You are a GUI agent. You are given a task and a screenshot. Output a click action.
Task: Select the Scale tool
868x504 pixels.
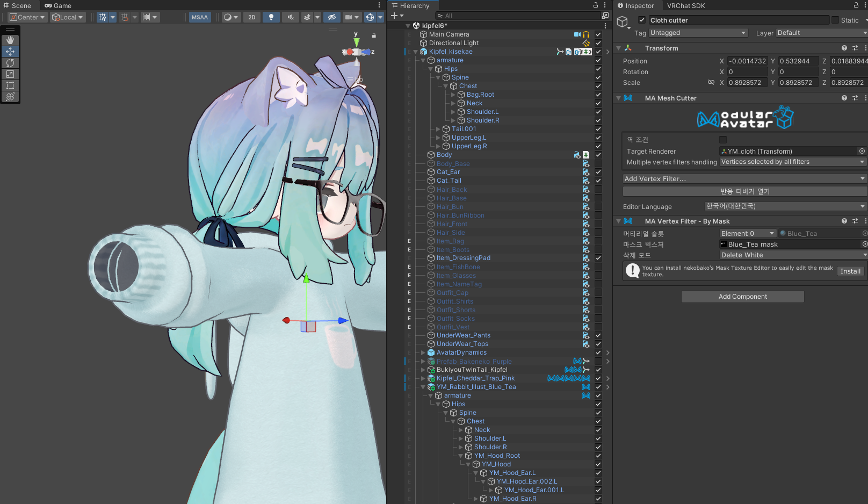(10, 74)
